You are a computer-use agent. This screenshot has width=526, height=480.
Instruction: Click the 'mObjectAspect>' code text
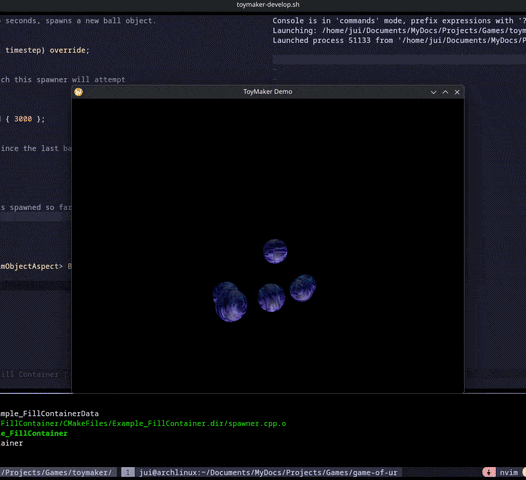[32, 266]
